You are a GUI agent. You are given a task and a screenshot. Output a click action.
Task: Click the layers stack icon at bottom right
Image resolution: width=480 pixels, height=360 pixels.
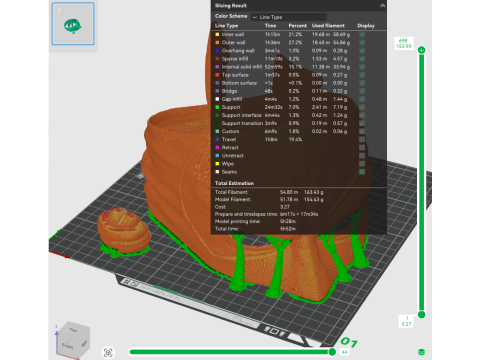[421, 352]
